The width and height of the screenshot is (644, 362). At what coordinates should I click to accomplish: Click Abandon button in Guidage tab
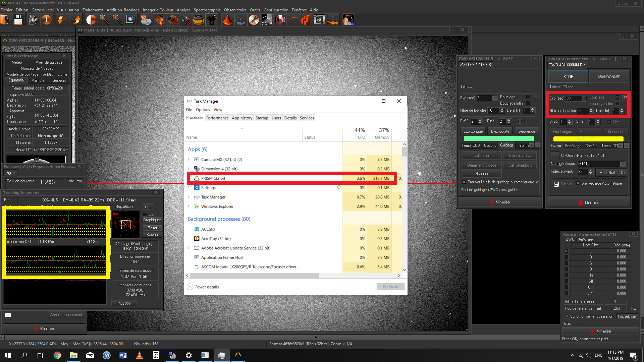click(x=482, y=174)
